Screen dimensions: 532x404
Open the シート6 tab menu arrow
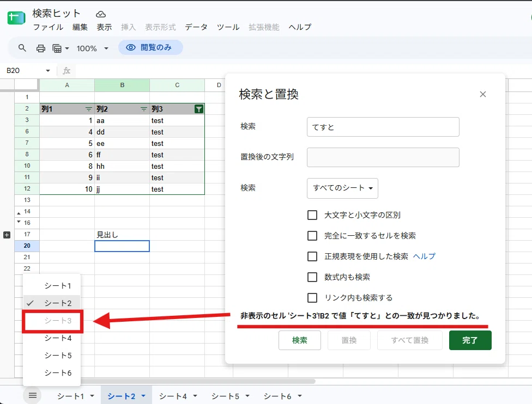[x=300, y=396]
